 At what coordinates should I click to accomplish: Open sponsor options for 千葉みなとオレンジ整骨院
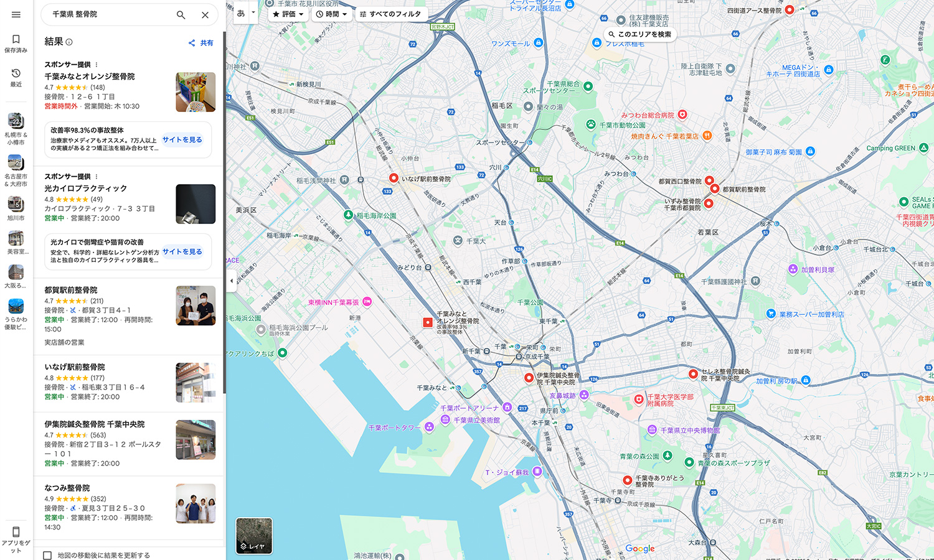click(97, 65)
